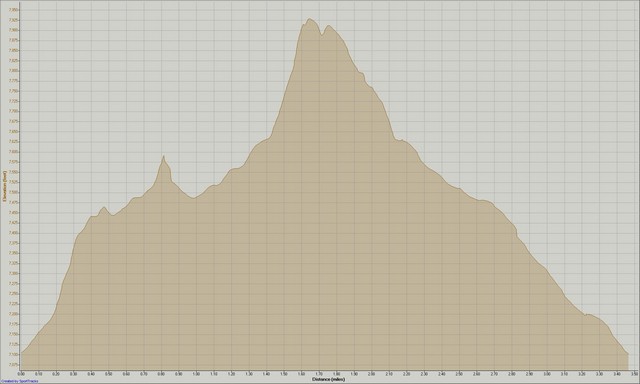Click the 3.00 distance axis label
This screenshot has width=640, height=384.
[x=547, y=374]
